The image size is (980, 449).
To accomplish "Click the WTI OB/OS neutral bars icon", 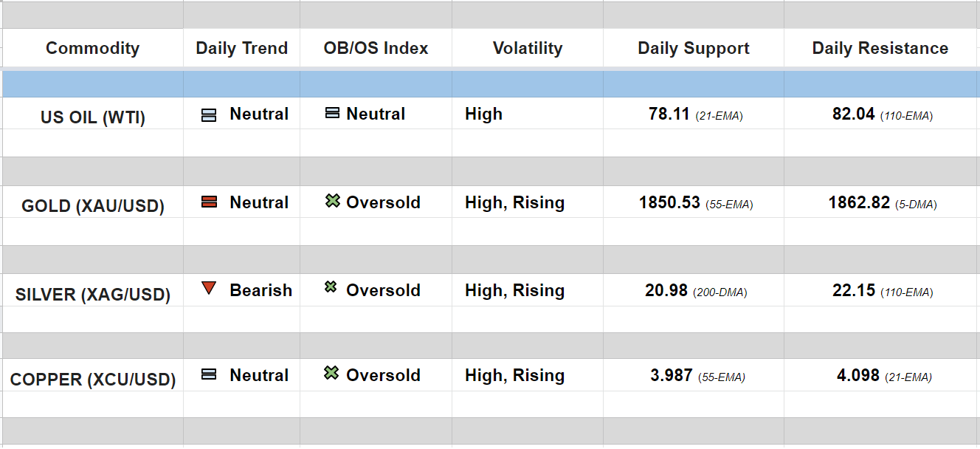I will (x=332, y=113).
